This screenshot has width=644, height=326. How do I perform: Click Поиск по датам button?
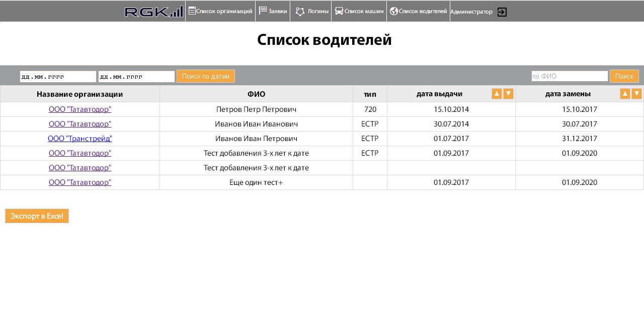(206, 76)
